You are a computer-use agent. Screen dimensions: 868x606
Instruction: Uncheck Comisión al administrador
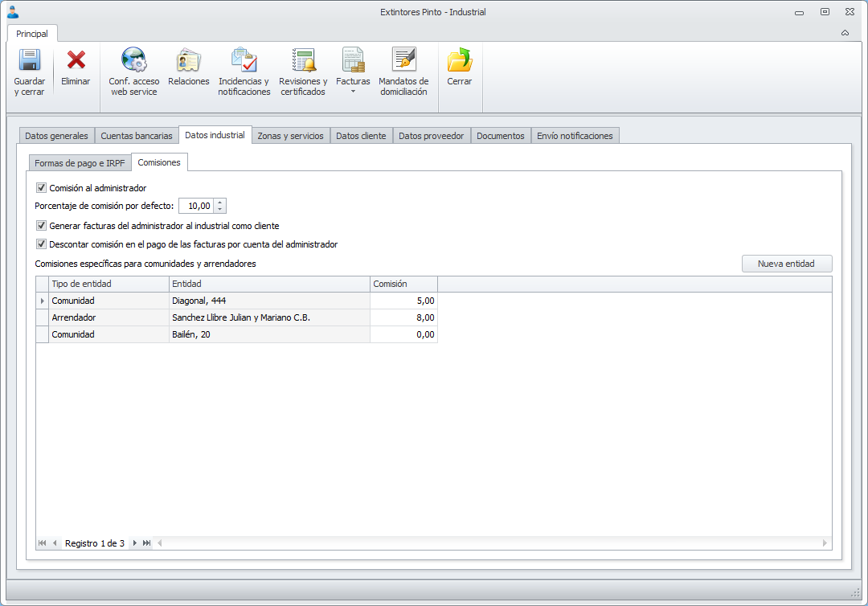[x=42, y=187]
